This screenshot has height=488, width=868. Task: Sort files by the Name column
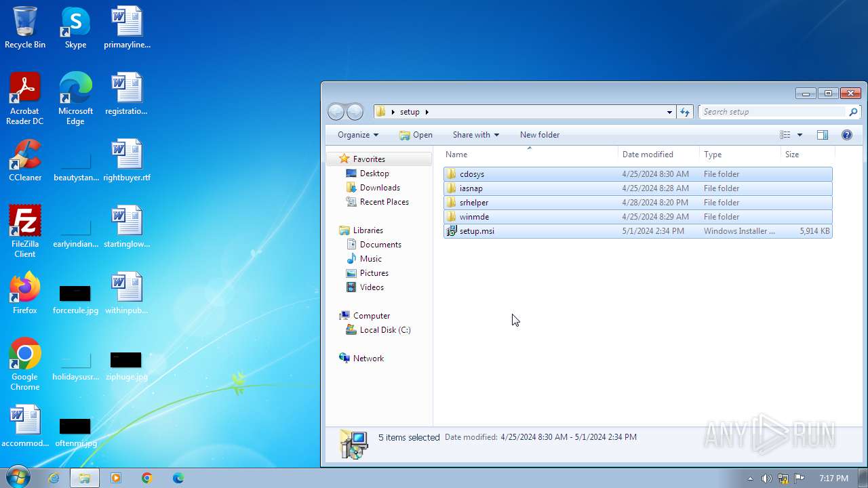[x=530, y=155]
